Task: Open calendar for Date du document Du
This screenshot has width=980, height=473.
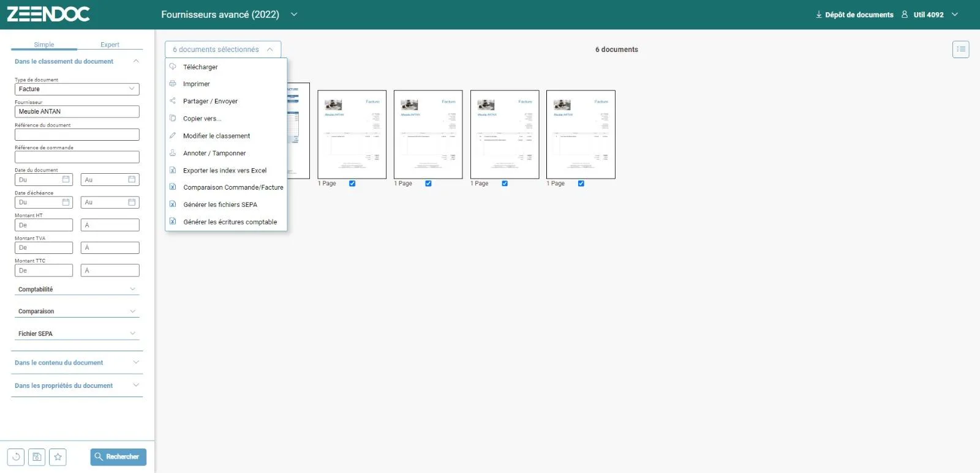Action: click(x=66, y=179)
